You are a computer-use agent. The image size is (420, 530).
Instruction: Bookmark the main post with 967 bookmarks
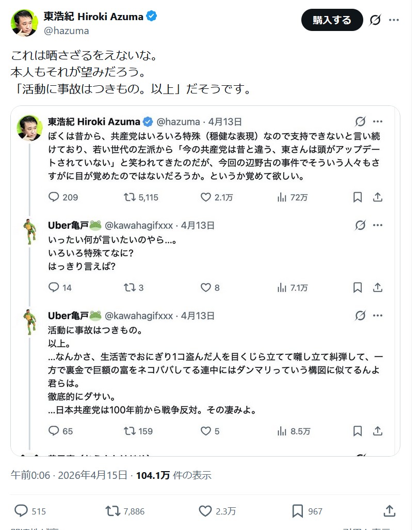(x=298, y=511)
